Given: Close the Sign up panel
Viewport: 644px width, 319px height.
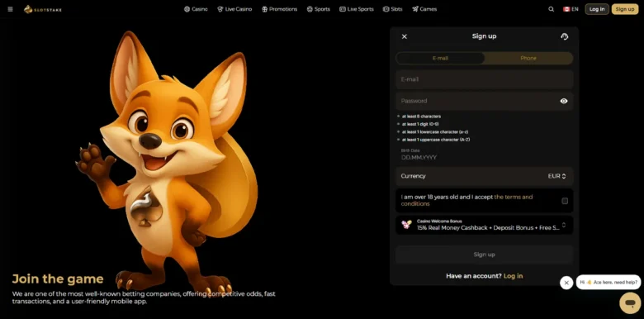Looking at the screenshot, I should 404,36.
